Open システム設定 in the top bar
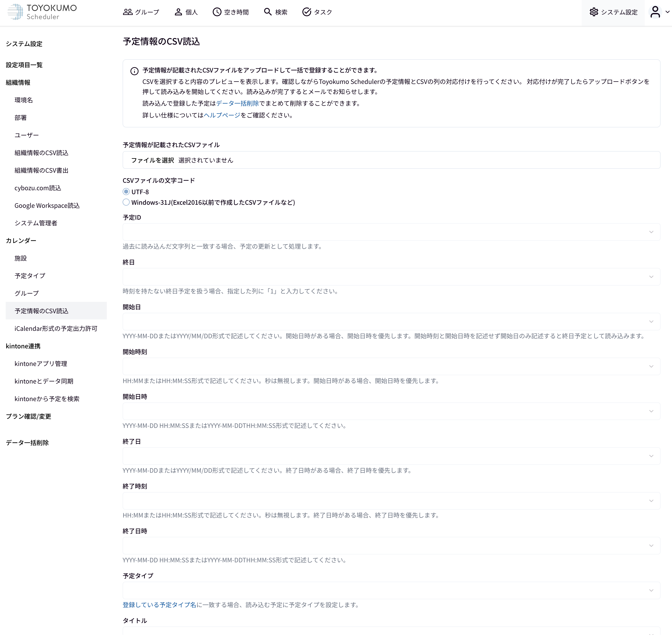This screenshot has width=672, height=639. click(x=613, y=12)
